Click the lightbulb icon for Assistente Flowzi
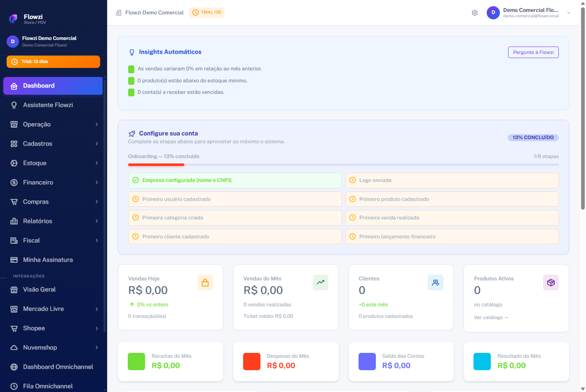The width and height of the screenshot is (586, 392). coord(14,105)
